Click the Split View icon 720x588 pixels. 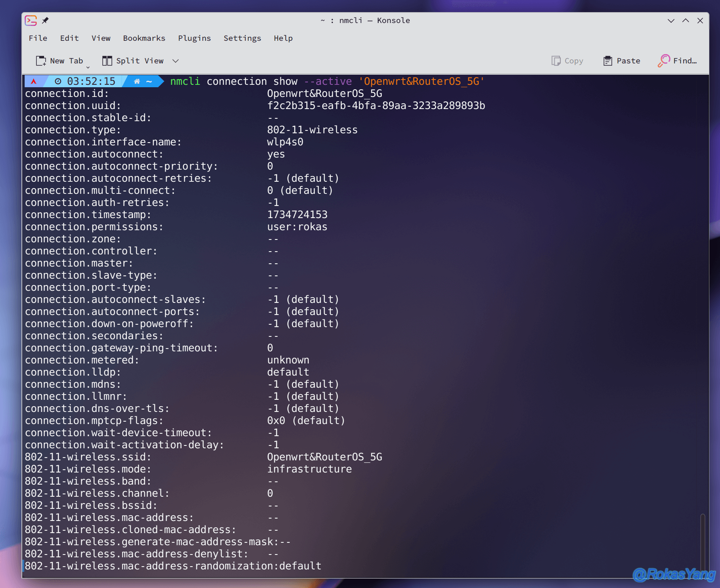pyautogui.click(x=107, y=61)
